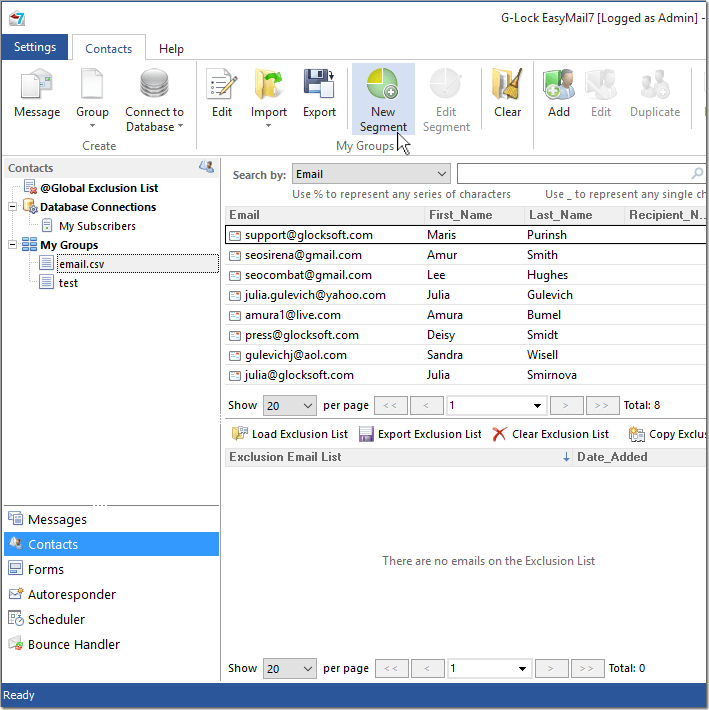The image size is (709, 710).
Task: Create a new Message
Action: [37, 93]
